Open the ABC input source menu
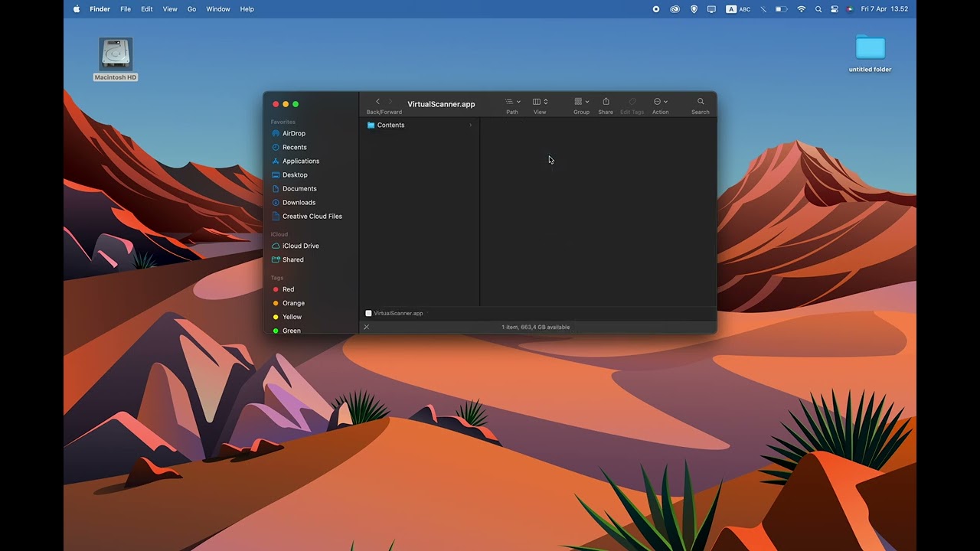Screen dimensions: 980x551 point(738,9)
